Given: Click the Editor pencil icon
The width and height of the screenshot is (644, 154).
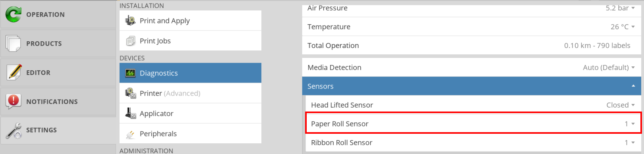Looking at the screenshot, I should click(14, 72).
